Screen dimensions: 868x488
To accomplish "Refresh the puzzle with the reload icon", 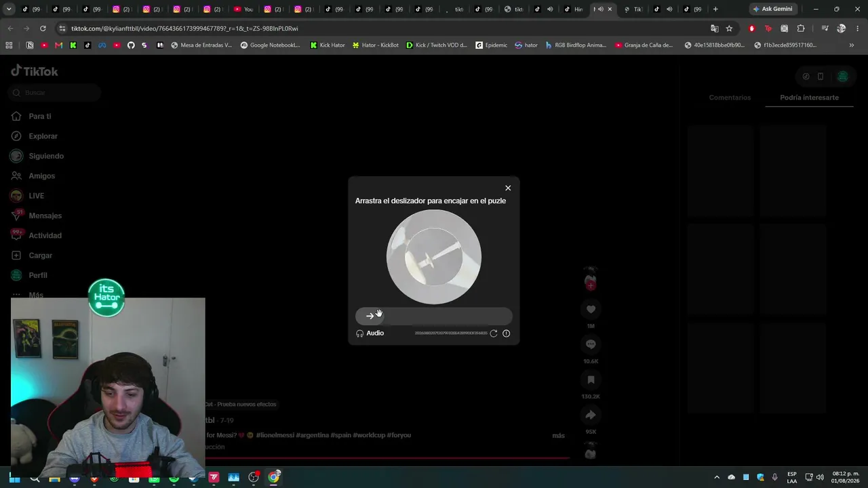I will [494, 333].
